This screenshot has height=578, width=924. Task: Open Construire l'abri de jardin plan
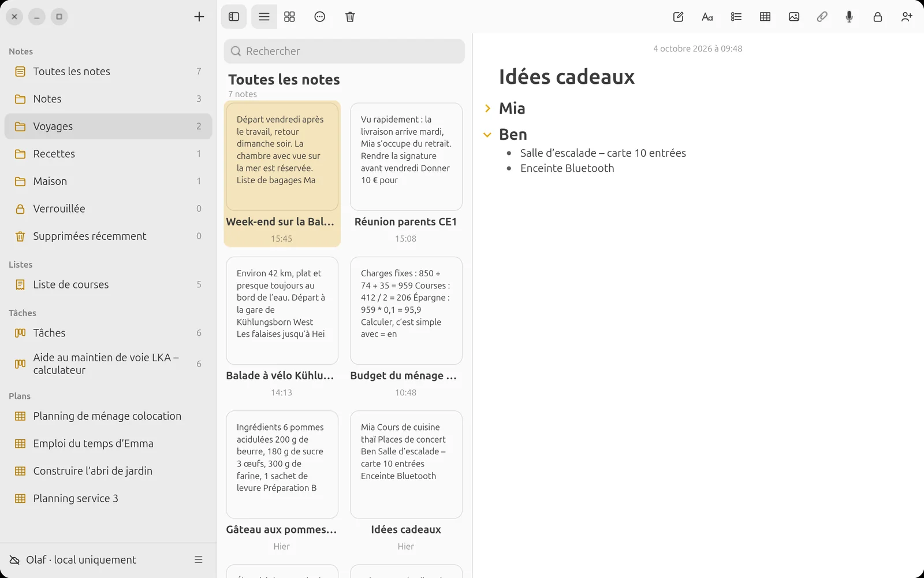(108, 471)
